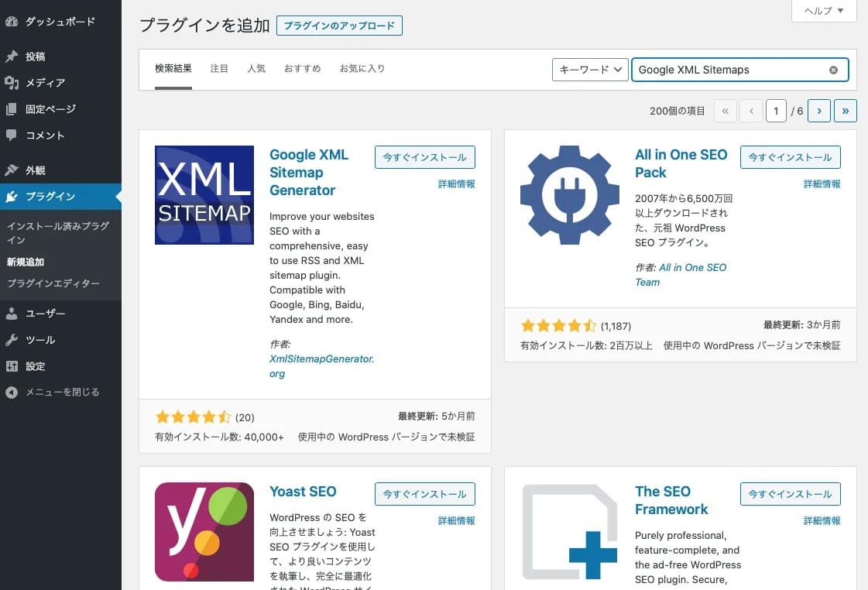Viewport: 868px width, 590px height.
Task: Install The SEO Framework now
Action: pos(790,494)
